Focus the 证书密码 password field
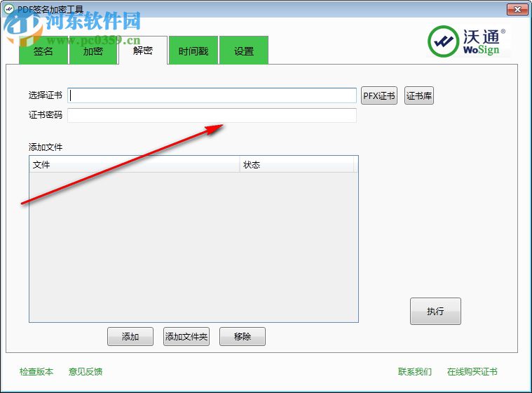 (x=212, y=115)
